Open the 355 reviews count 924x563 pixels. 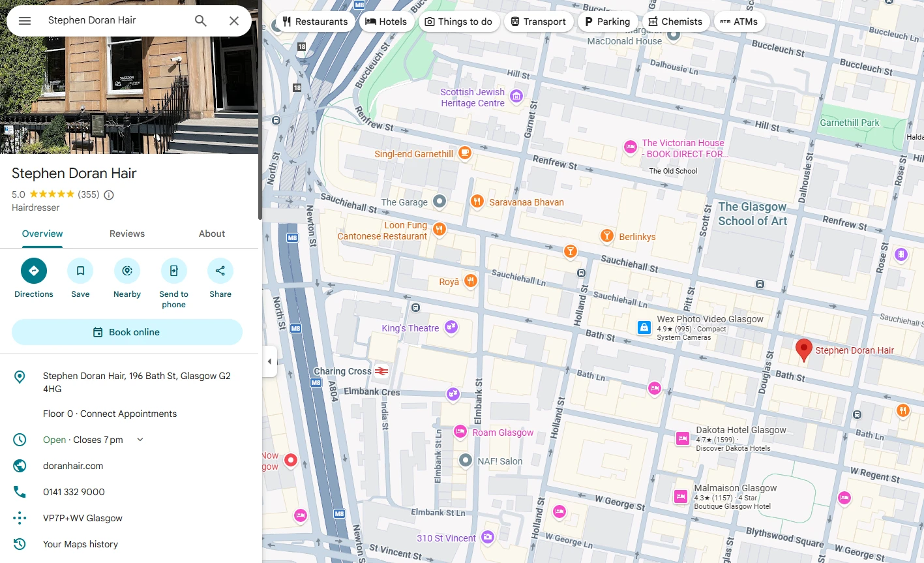[x=89, y=194]
